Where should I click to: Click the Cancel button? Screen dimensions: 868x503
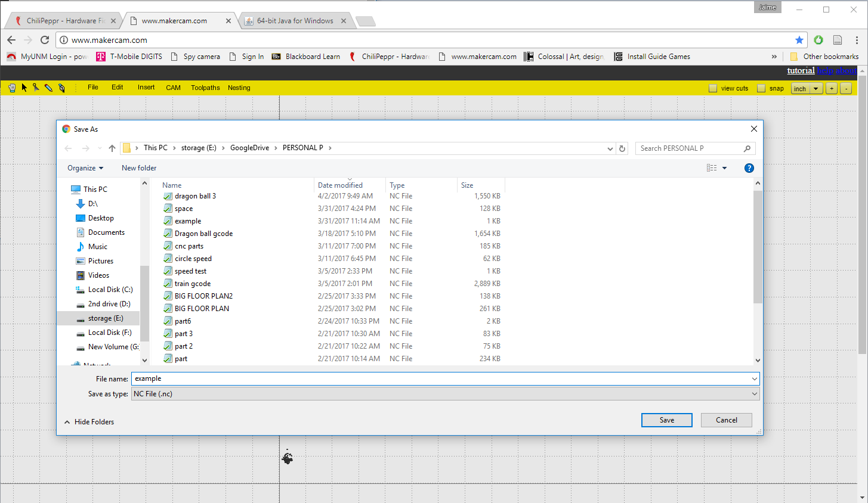pyautogui.click(x=727, y=420)
